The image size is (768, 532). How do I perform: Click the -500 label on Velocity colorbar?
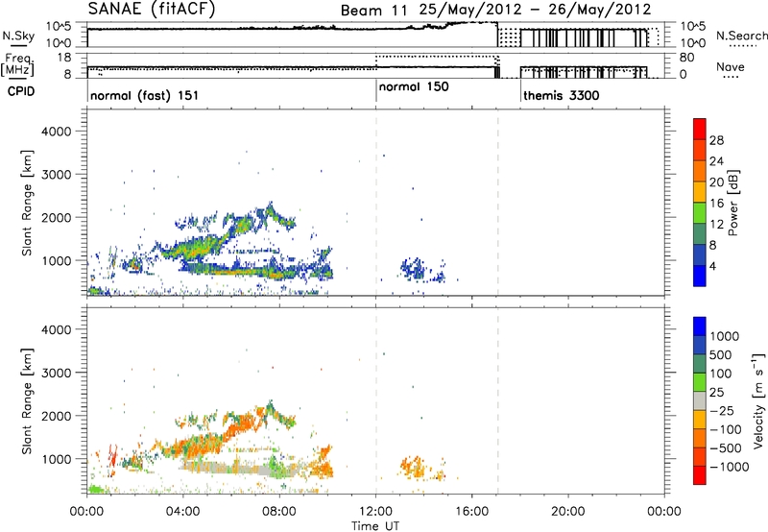click(x=726, y=448)
